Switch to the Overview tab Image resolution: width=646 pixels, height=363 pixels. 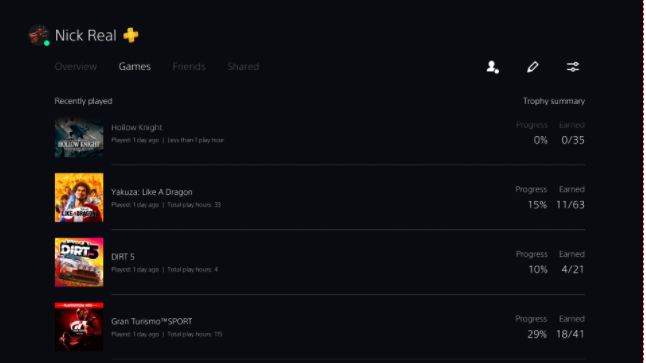point(76,66)
